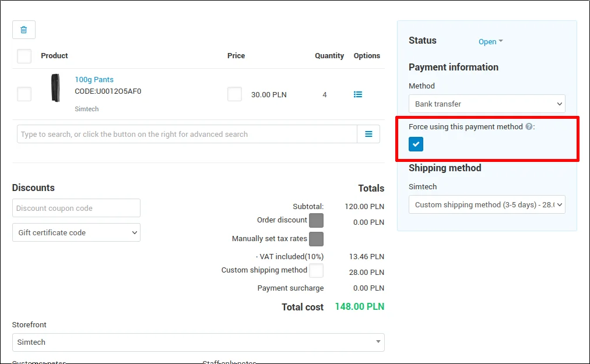The image size is (590, 364).
Task: Click help icon beside Force payment method
Action: [529, 127]
